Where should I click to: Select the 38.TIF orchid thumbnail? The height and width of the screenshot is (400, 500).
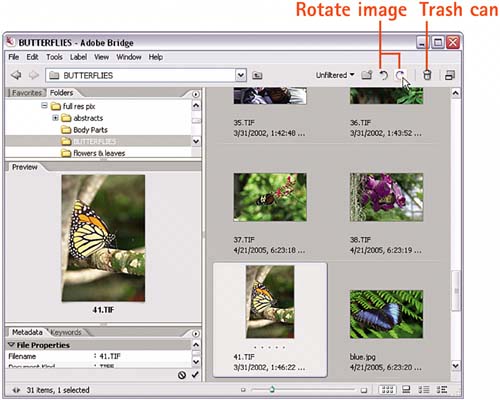point(386,197)
